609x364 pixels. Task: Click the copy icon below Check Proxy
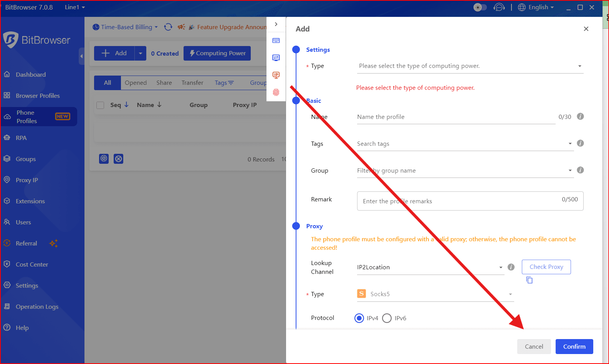tap(530, 280)
